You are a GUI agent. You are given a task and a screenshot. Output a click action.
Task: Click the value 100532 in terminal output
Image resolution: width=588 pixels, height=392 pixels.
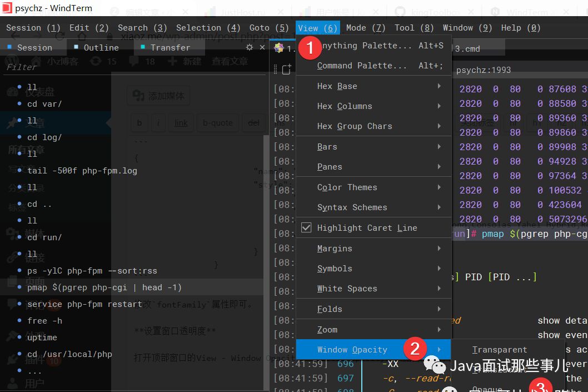(565, 190)
